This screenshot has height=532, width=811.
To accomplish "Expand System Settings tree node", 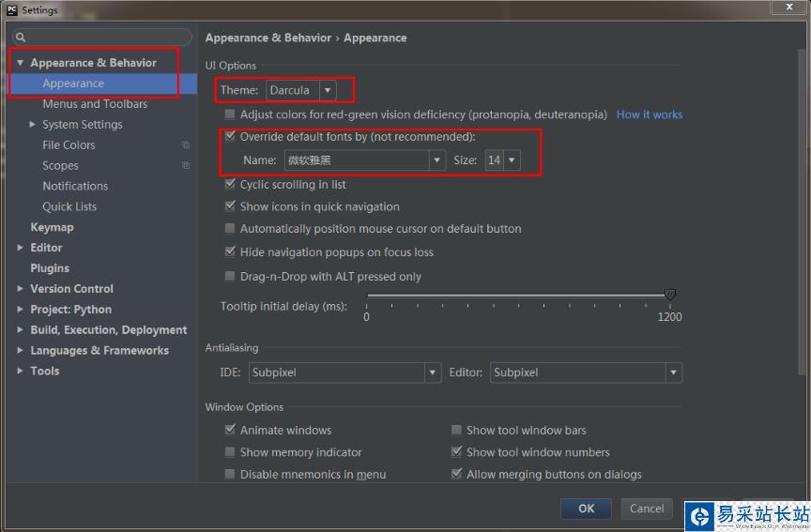I will (33, 125).
